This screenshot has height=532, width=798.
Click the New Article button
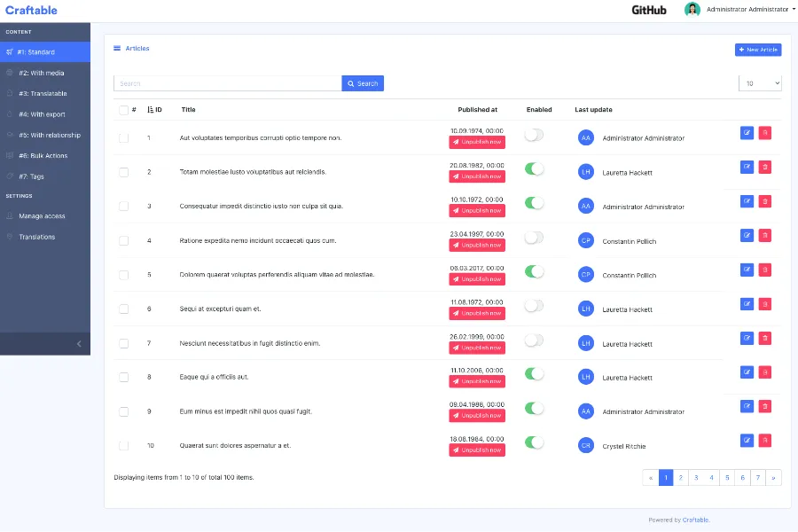[758, 50]
